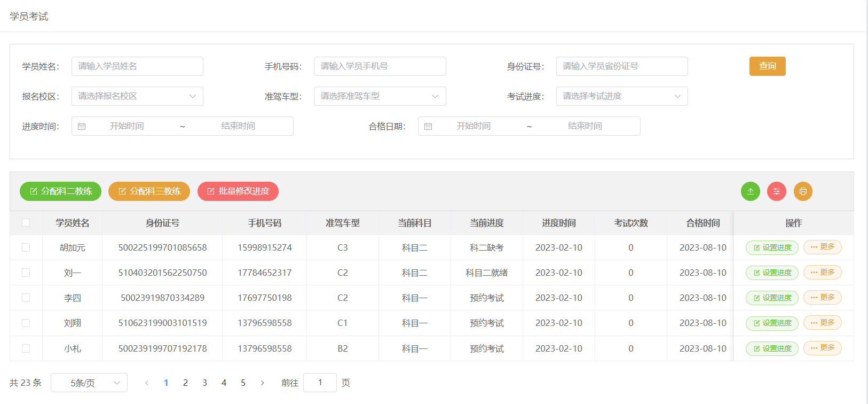Click 合格日期 开始时间 field
Image resolution: width=868 pixels, height=404 pixels.
(x=474, y=126)
